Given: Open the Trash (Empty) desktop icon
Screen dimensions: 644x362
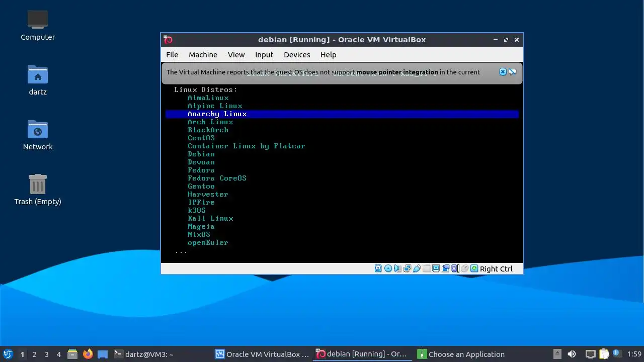Looking at the screenshot, I should pos(38,190).
